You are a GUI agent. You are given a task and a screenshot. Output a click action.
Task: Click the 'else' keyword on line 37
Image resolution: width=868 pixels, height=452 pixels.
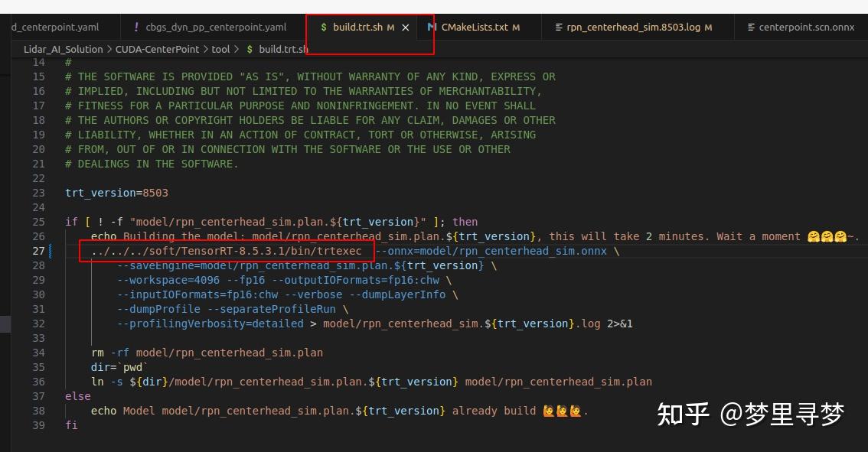(78, 396)
